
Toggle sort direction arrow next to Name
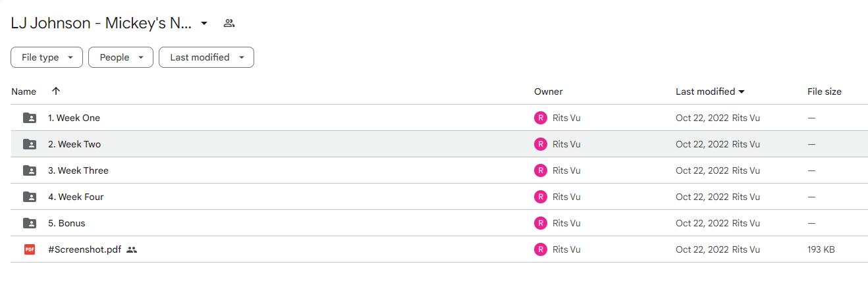pos(56,91)
